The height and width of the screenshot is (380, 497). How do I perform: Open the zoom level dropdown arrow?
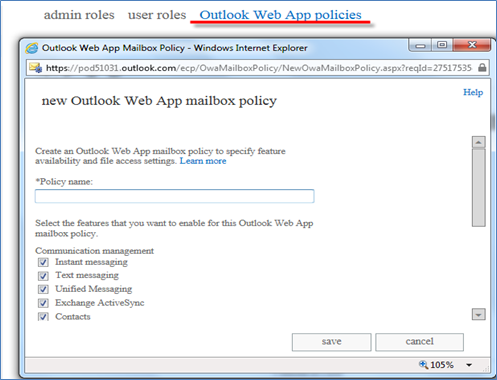click(469, 365)
